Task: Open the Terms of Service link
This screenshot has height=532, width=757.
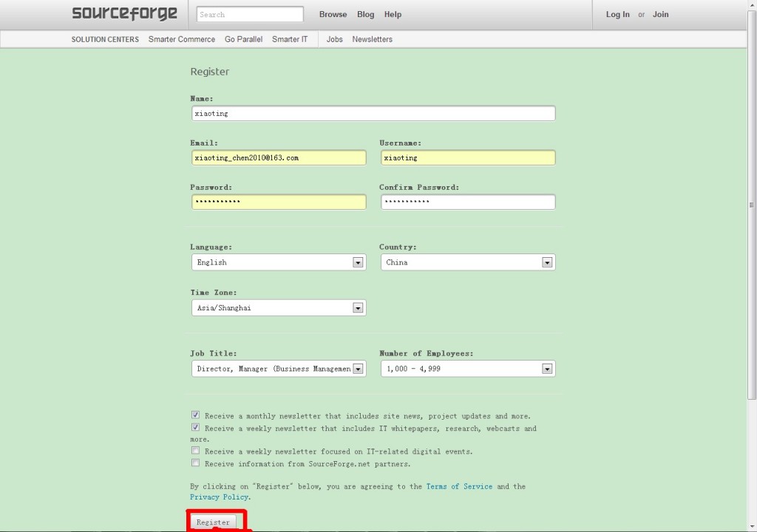Action: [x=459, y=487]
